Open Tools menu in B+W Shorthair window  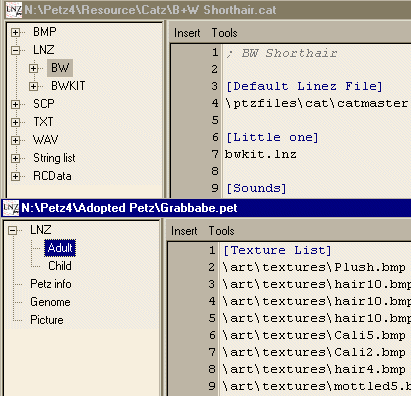(x=224, y=33)
